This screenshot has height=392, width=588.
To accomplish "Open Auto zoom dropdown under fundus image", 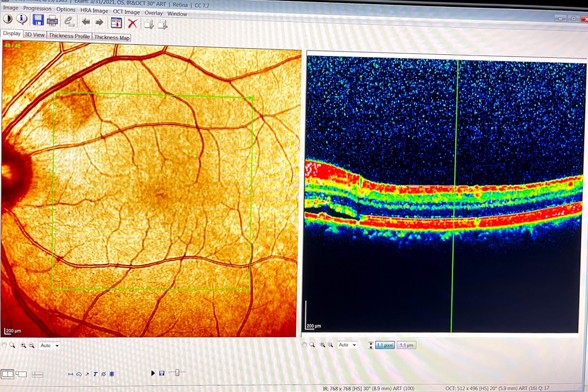I will (x=49, y=345).
